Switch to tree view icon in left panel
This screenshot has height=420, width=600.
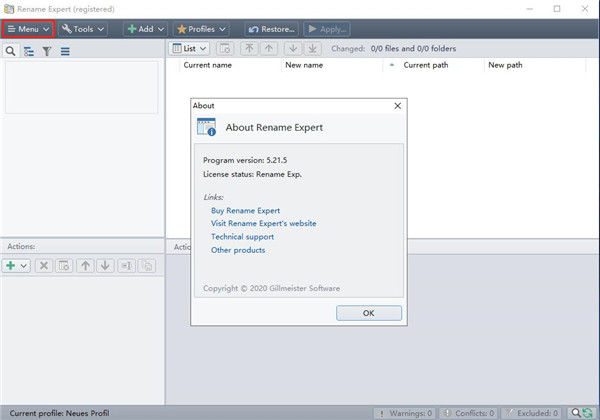coord(29,51)
